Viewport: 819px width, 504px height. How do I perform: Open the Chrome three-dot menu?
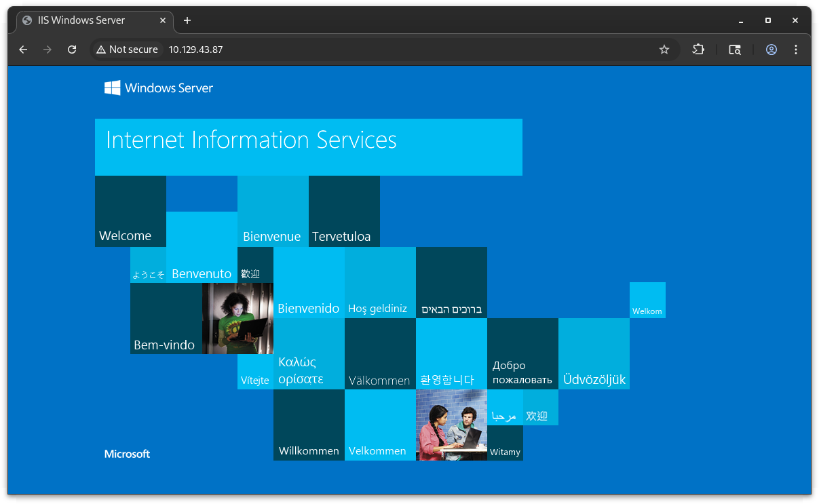(796, 50)
